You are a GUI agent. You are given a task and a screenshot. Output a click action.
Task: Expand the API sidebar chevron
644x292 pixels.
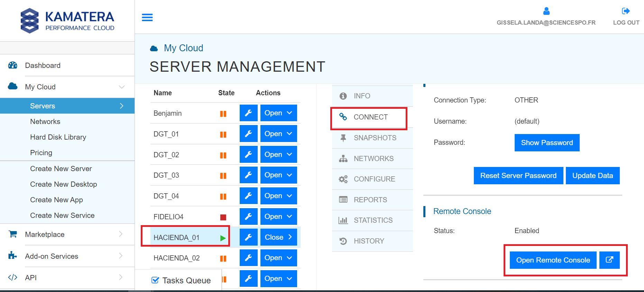pos(121,277)
